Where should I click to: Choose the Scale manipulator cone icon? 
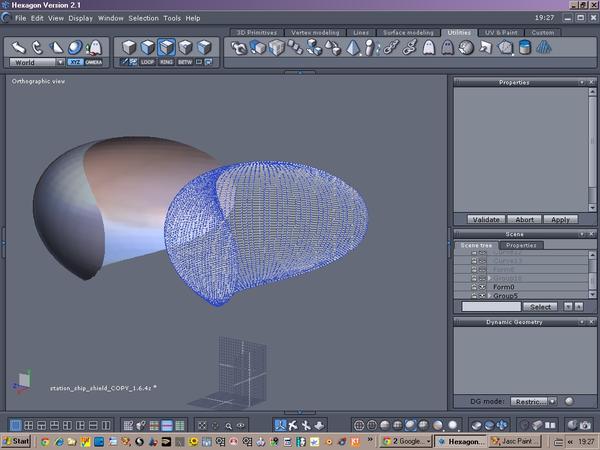click(x=56, y=47)
